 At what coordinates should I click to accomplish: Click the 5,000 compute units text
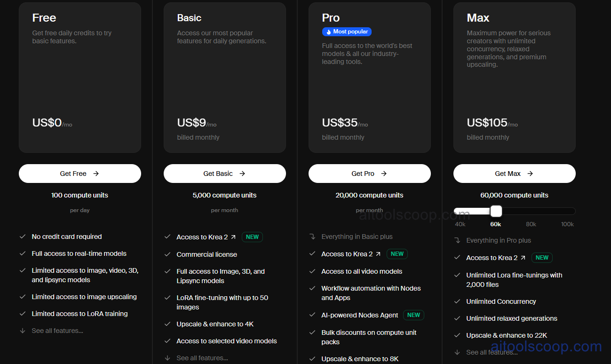225,195
